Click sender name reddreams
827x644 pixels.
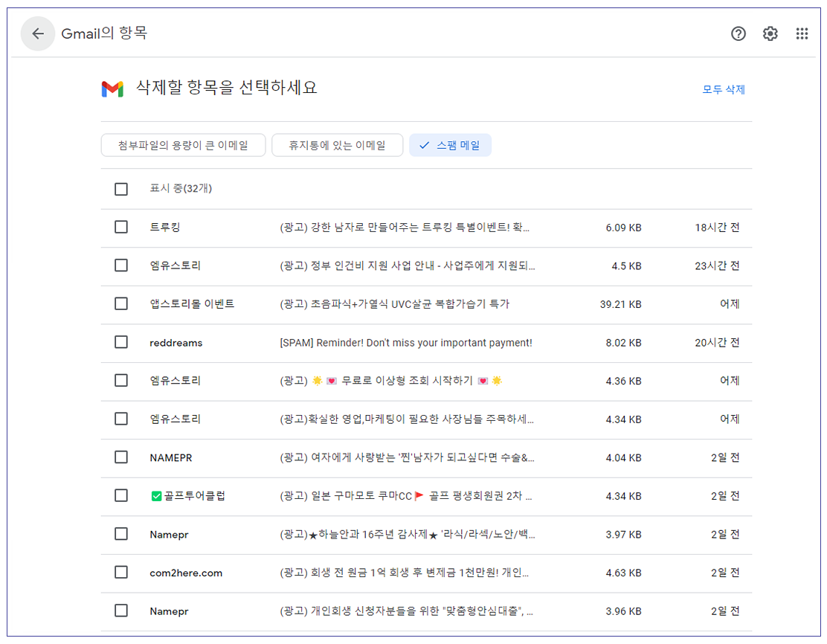click(x=176, y=343)
